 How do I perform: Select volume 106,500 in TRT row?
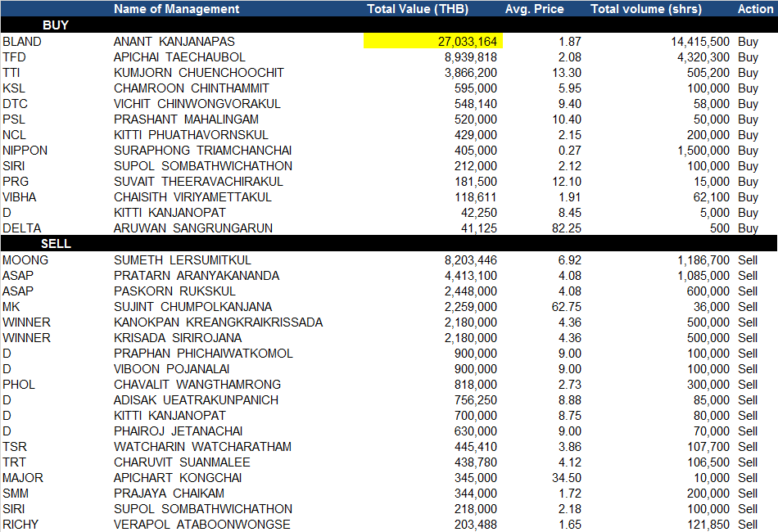708,462
